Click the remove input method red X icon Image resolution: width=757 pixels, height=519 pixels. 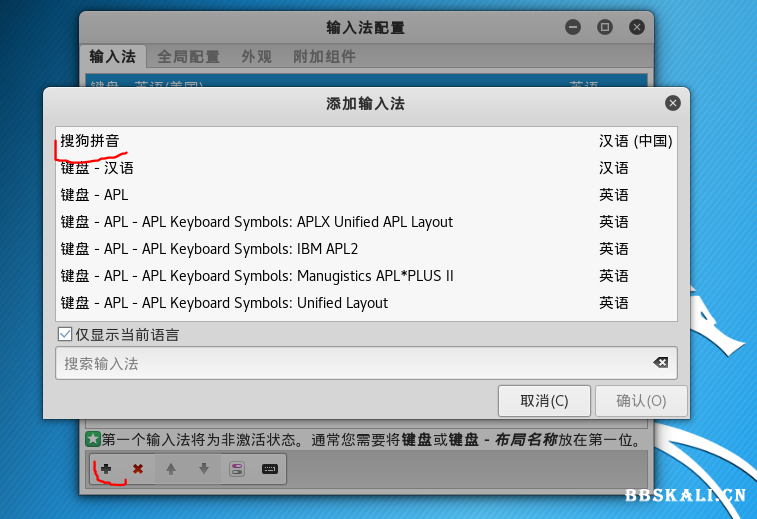pyautogui.click(x=138, y=469)
